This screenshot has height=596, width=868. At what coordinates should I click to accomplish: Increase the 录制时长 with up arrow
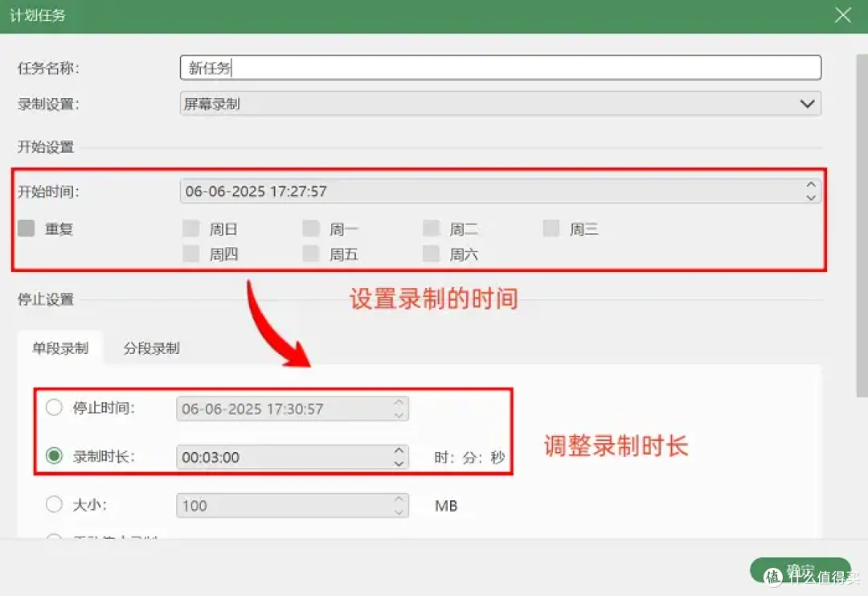399,451
